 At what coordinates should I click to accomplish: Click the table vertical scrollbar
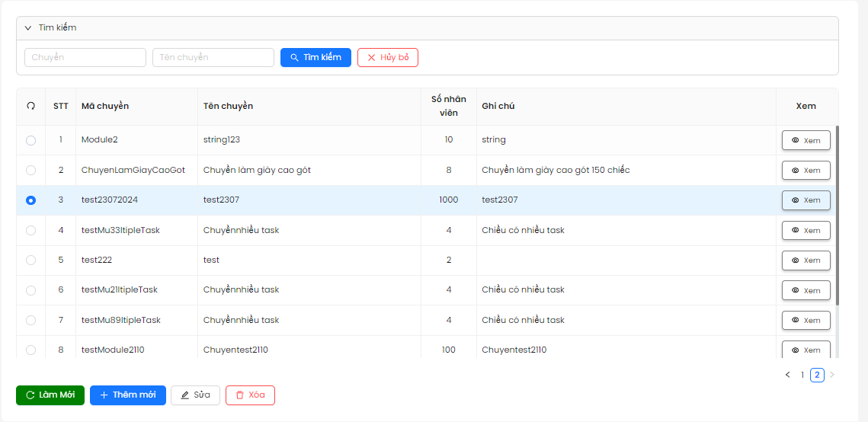(x=837, y=213)
